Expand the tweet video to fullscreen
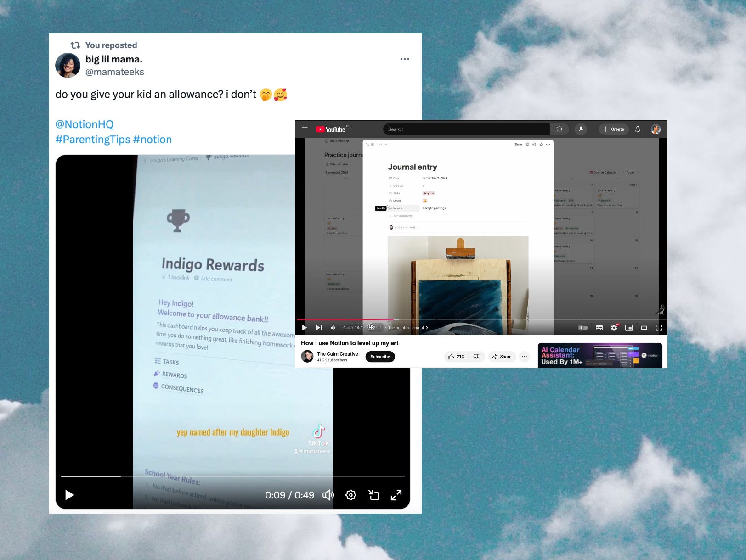Screen dimensions: 746x560 coord(396,495)
